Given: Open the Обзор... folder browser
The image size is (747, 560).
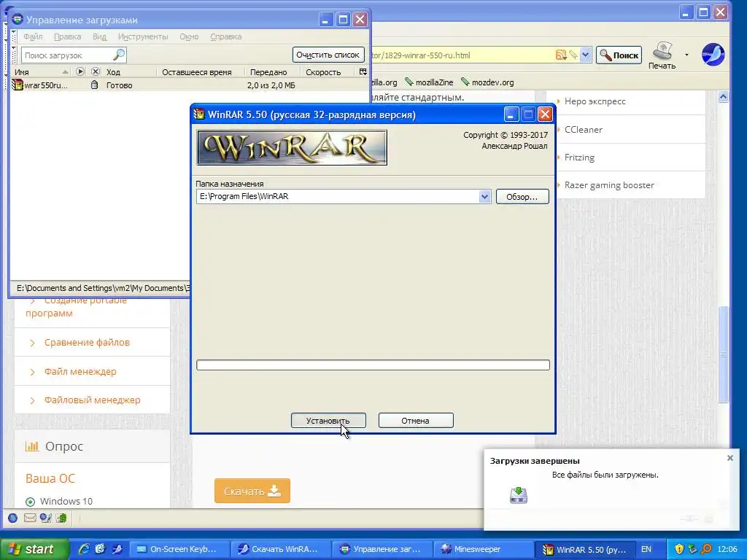Looking at the screenshot, I should [x=522, y=197].
